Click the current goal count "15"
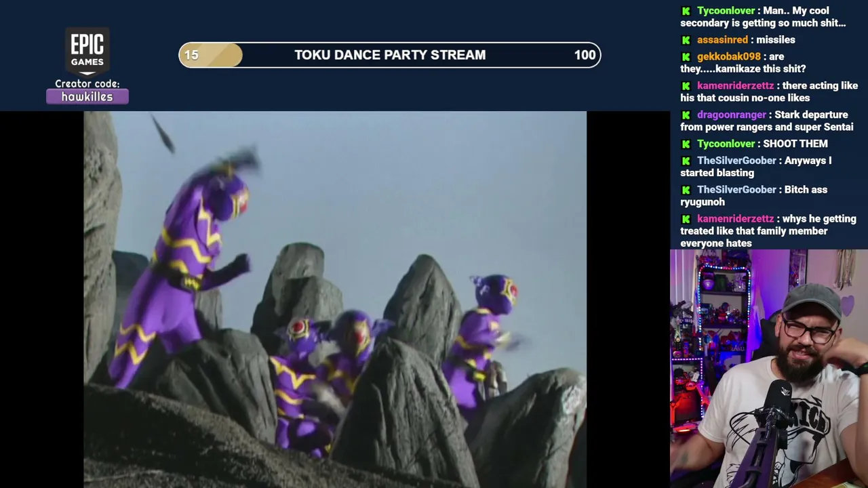Viewport: 868px width, 488px height. click(x=191, y=55)
